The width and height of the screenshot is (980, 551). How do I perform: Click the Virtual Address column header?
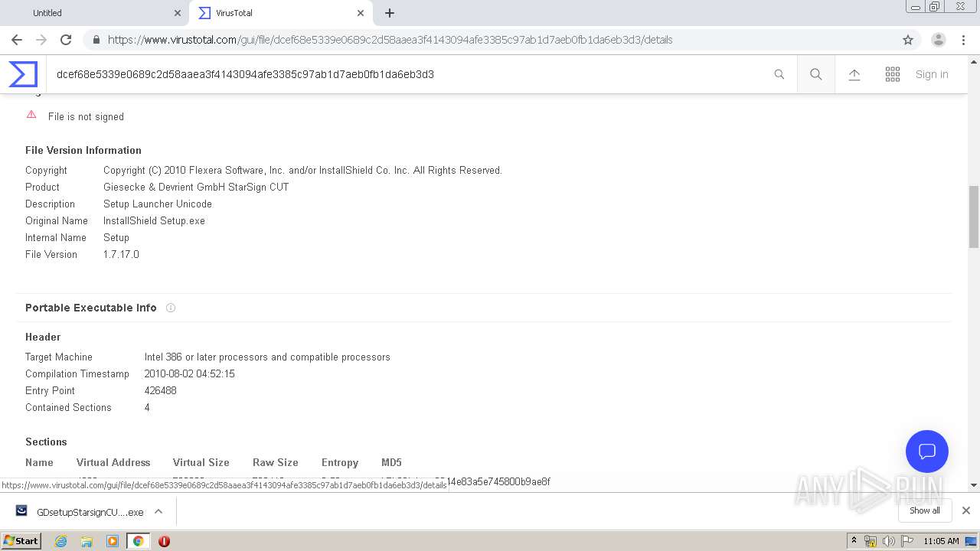113,462
